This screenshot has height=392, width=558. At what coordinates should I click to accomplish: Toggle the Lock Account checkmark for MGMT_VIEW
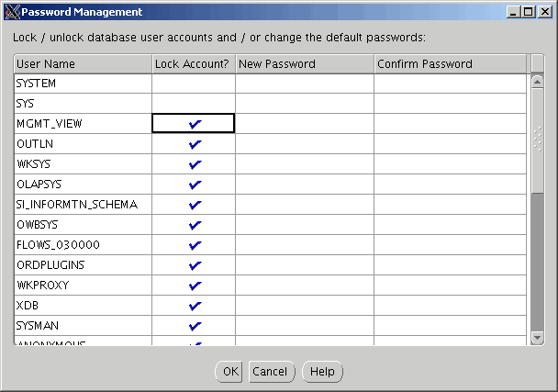tap(194, 124)
